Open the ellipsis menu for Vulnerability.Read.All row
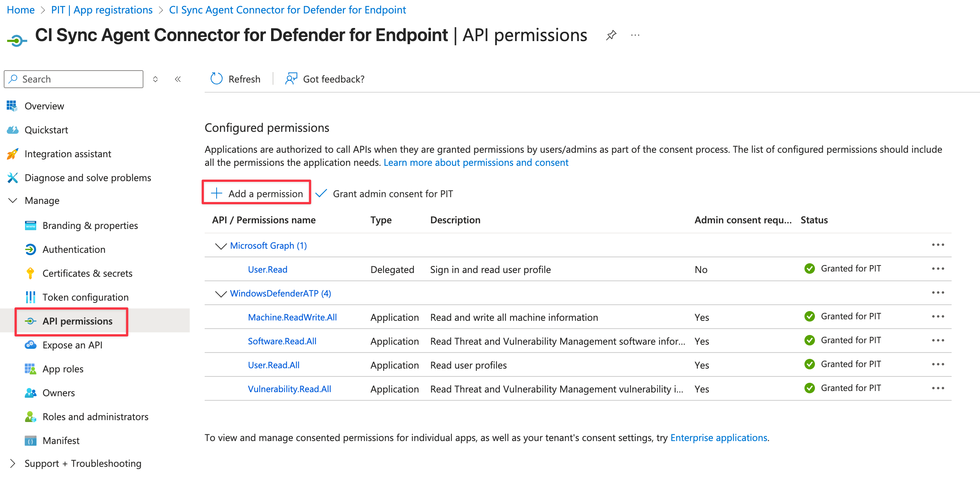 tap(938, 388)
